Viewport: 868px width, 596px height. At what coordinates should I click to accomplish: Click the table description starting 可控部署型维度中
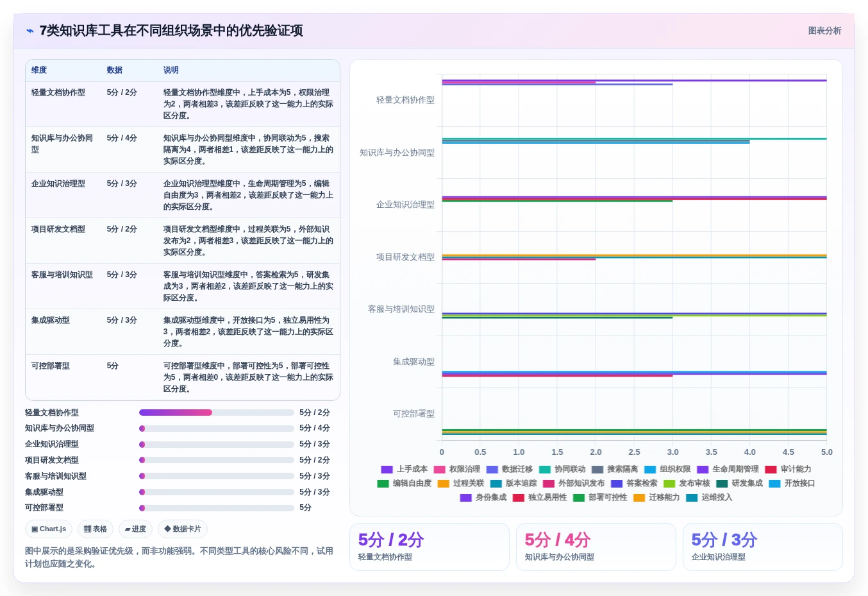pos(248,377)
